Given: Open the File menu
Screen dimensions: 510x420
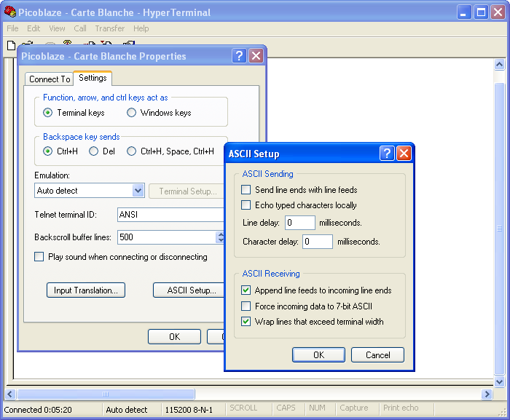Looking at the screenshot, I should (12, 28).
